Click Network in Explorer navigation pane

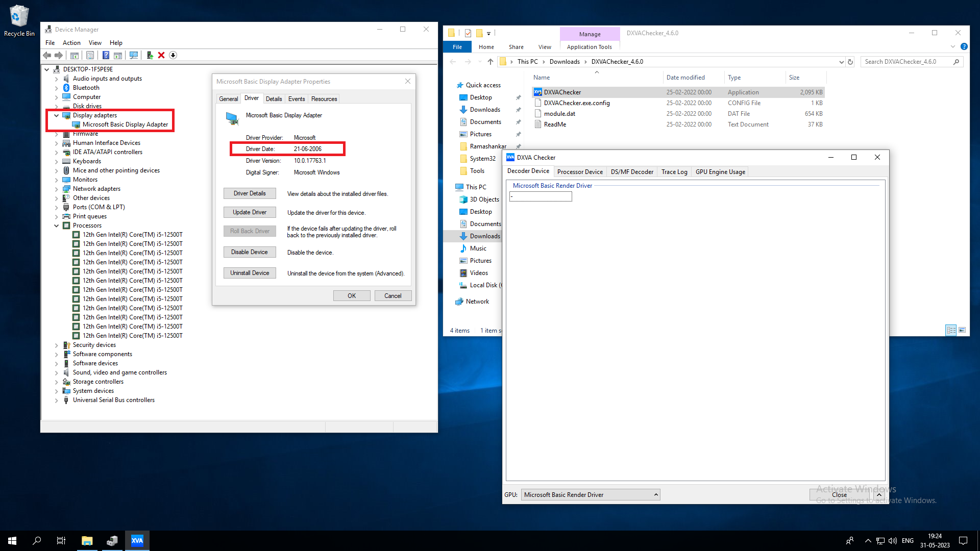[477, 302]
